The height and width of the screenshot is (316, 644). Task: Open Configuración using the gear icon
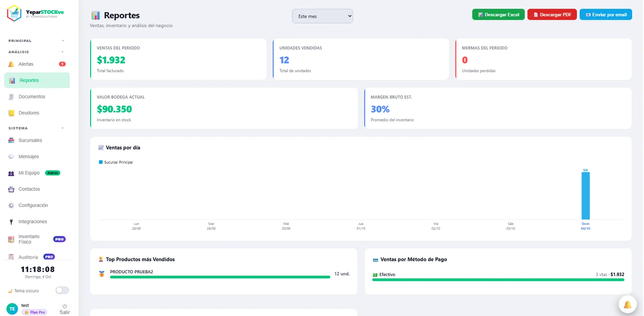tap(11, 205)
